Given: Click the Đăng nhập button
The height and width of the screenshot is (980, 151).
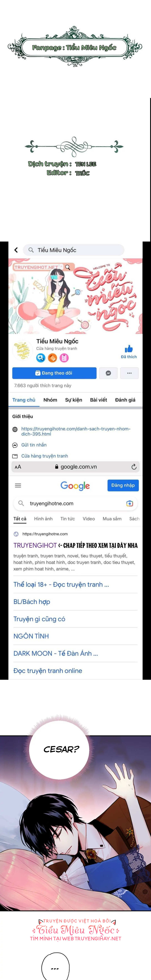Looking at the screenshot, I should pos(123,485).
